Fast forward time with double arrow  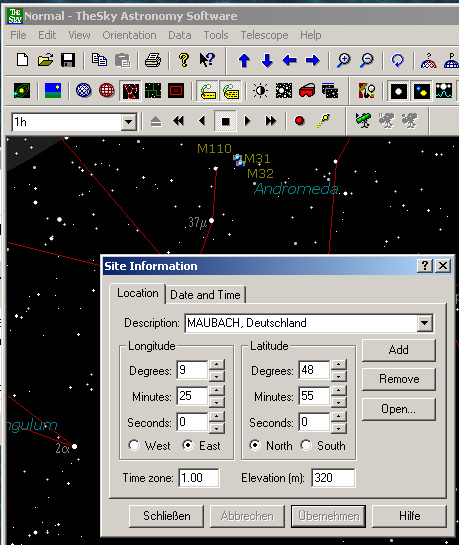[271, 121]
